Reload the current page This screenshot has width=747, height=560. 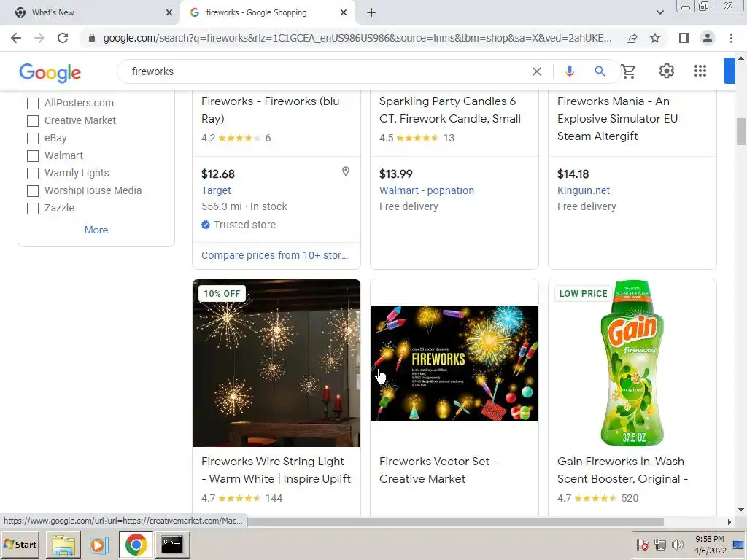click(x=63, y=38)
